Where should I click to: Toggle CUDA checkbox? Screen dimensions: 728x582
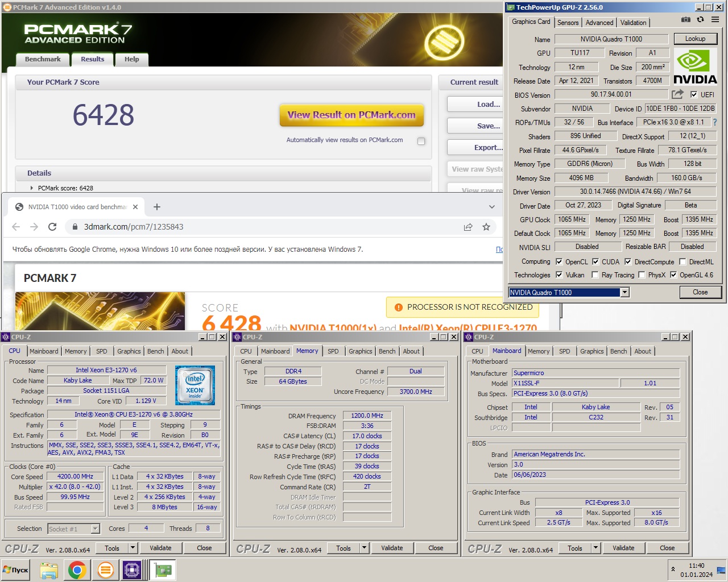[x=595, y=262]
